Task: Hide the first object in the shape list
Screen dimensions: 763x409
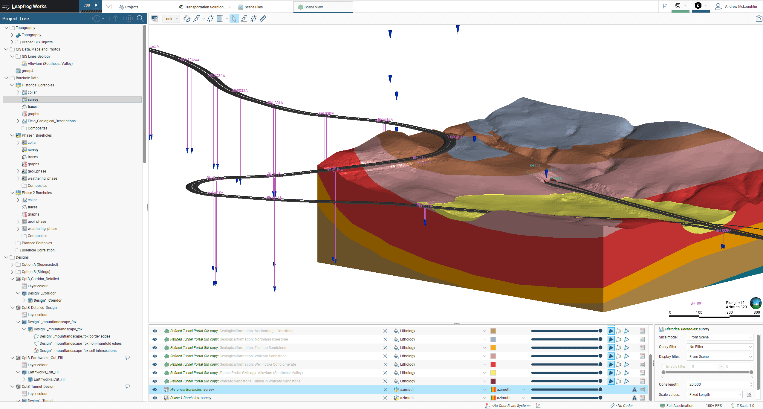Action: click(x=155, y=329)
